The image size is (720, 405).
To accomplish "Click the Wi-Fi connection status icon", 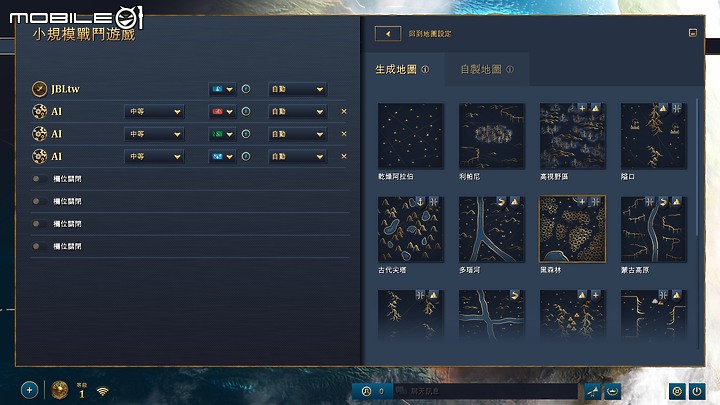I will 103,391.
